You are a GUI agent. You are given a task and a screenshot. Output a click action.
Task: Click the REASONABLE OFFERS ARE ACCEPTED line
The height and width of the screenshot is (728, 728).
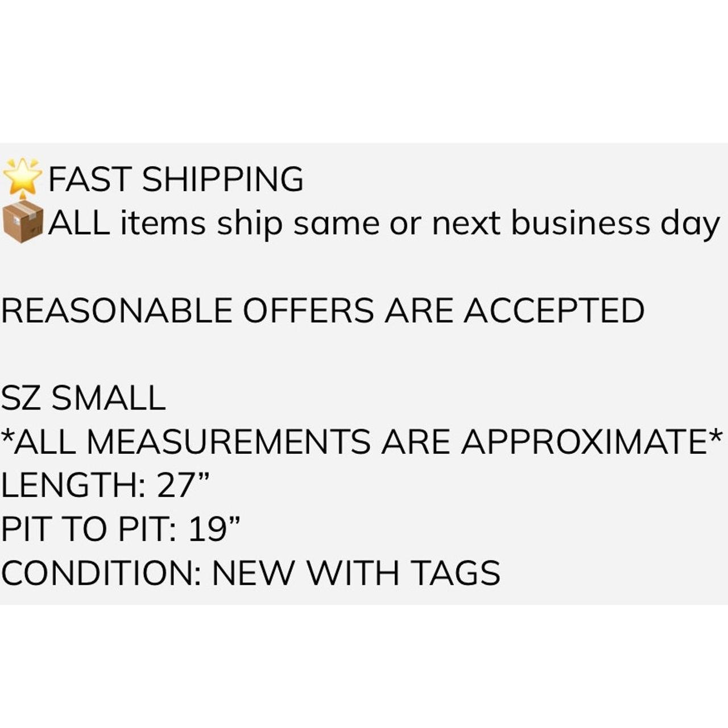[322, 311]
